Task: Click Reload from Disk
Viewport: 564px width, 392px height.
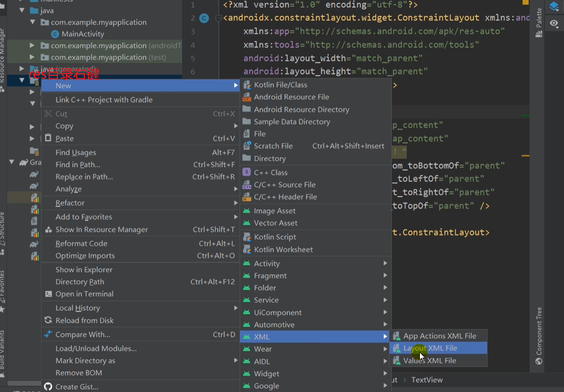Action: coord(140,320)
